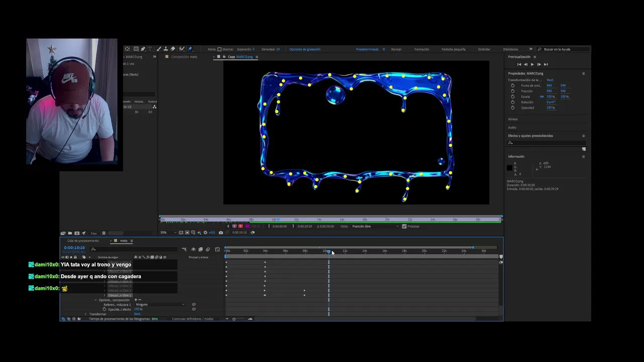Click the Rotación value 0x+0°
This screenshot has height=362, width=644.
click(551, 102)
